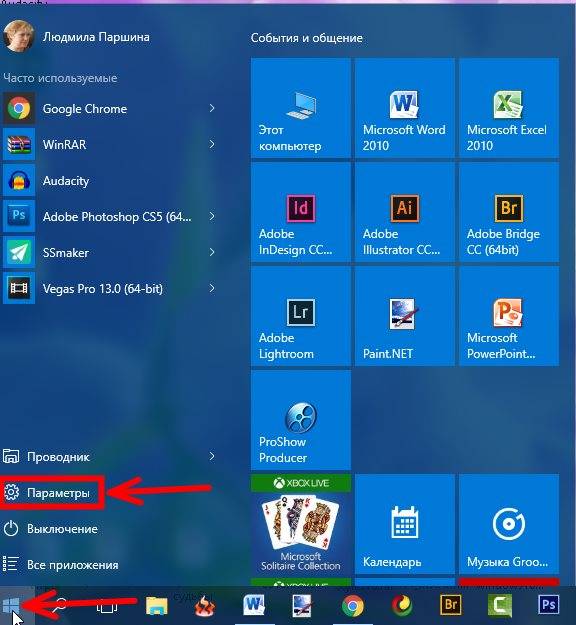This screenshot has width=576, height=625.
Task: Open the Paint.NET tile
Action: [x=405, y=316]
